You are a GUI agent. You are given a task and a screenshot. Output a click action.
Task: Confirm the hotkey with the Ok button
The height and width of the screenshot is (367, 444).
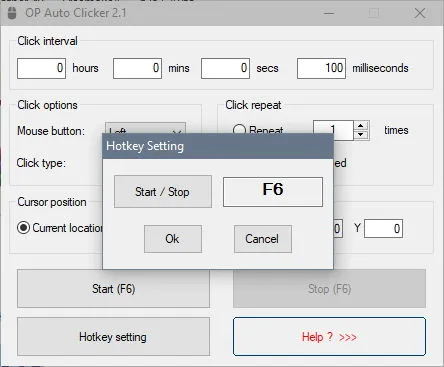point(173,239)
